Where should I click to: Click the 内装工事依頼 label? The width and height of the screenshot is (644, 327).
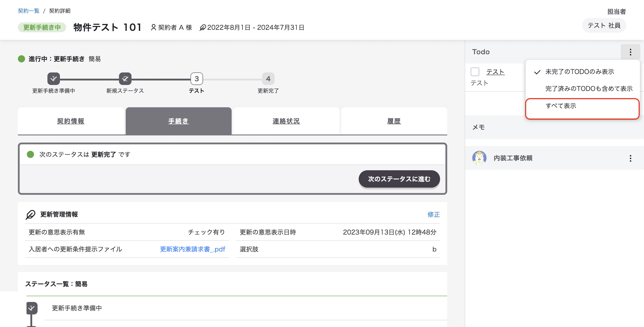click(x=513, y=158)
